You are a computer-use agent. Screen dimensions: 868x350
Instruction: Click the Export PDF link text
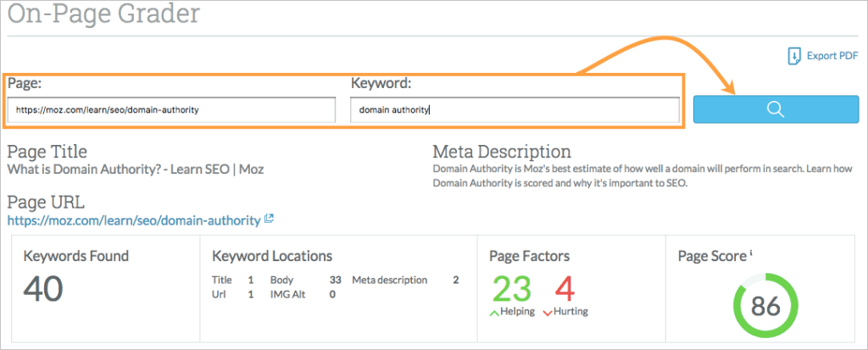click(832, 56)
